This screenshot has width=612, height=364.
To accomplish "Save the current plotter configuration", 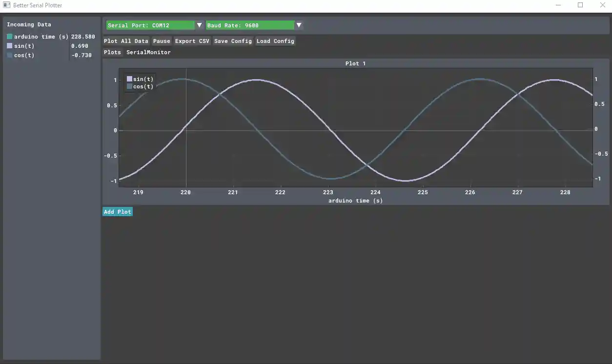I will pyautogui.click(x=233, y=41).
